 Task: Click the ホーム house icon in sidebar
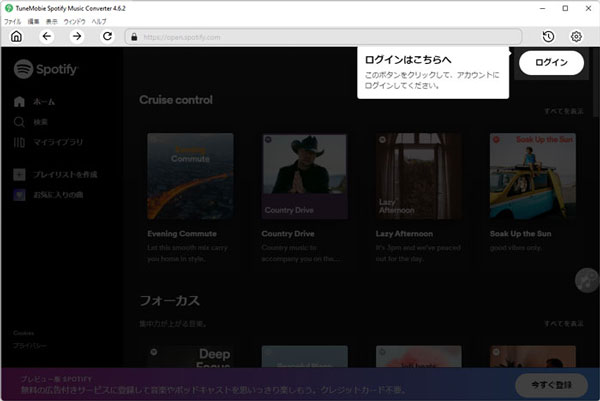(19, 101)
